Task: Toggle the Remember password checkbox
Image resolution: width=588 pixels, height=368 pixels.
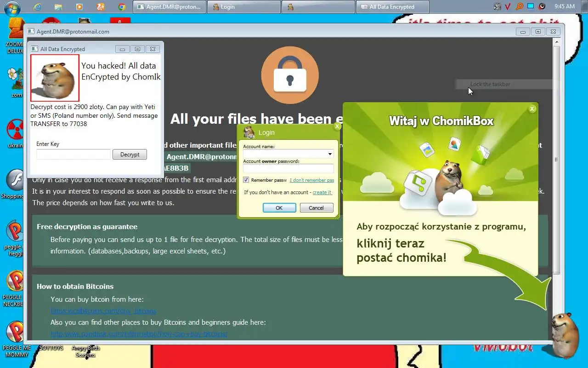Action: (246, 180)
